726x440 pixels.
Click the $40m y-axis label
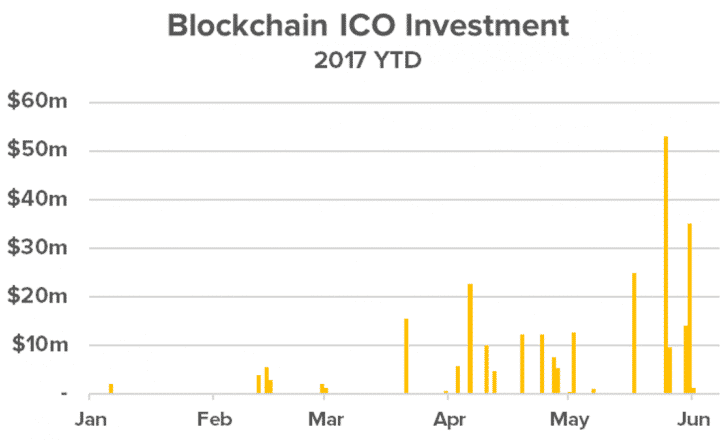tap(37, 199)
